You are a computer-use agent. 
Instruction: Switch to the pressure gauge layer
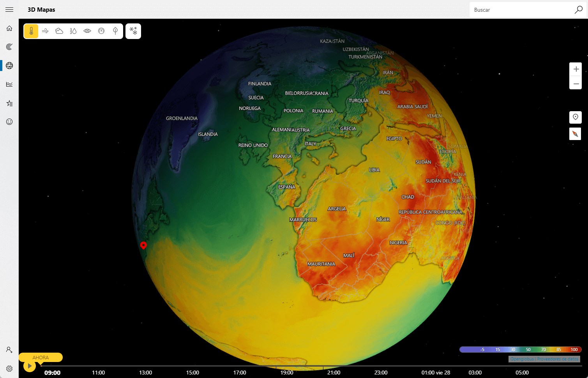[x=101, y=31]
